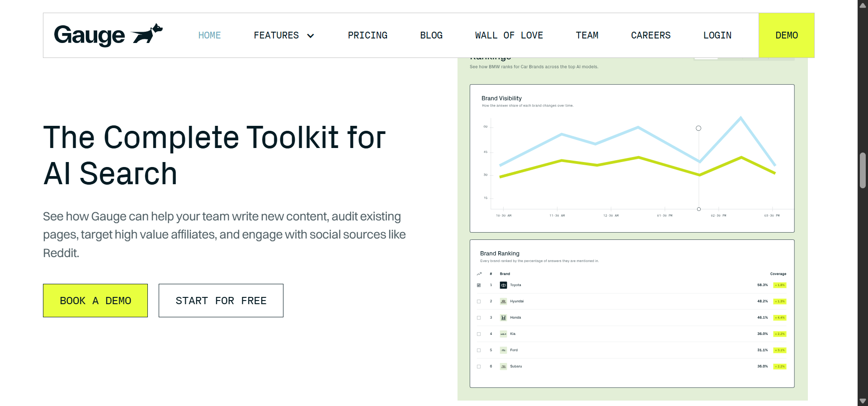
Task: Click the chart marker circle on the x-axis
Action: point(699,209)
